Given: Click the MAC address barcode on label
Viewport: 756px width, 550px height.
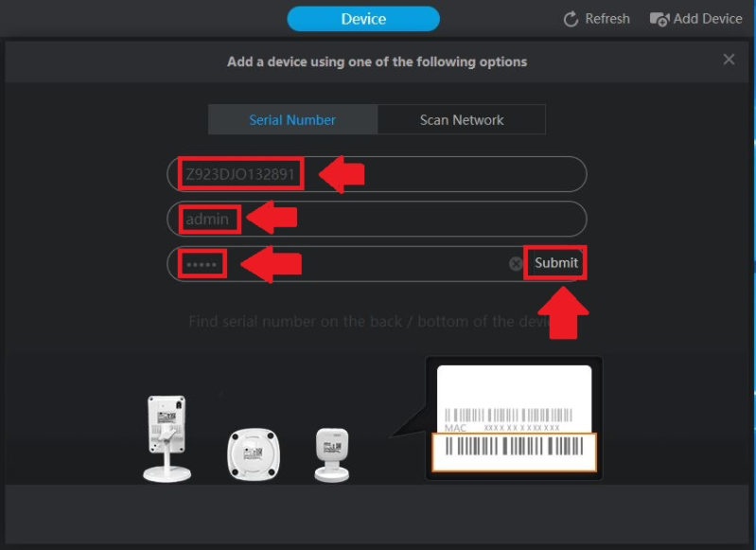Looking at the screenshot, I should tap(515, 415).
